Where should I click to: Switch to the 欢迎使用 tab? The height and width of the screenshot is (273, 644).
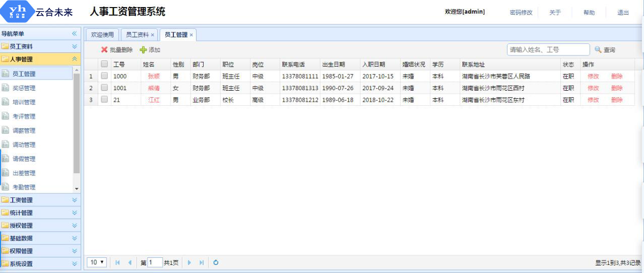(102, 35)
